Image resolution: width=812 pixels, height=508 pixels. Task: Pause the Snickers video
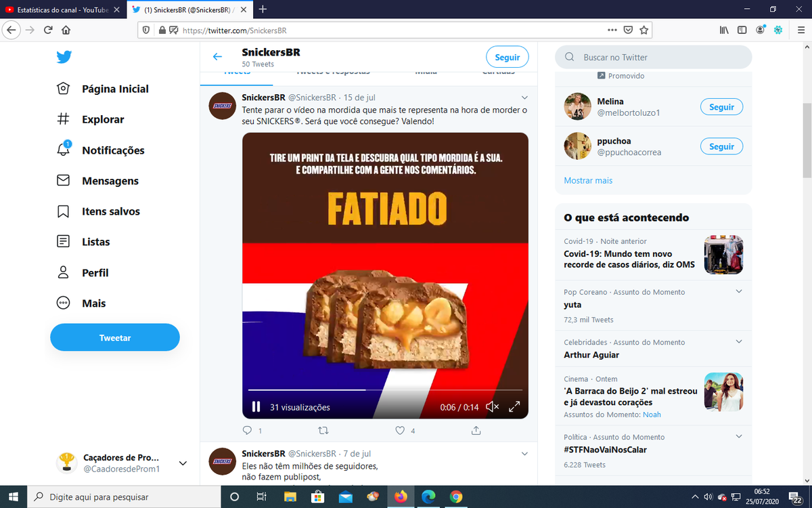point(256,407)
